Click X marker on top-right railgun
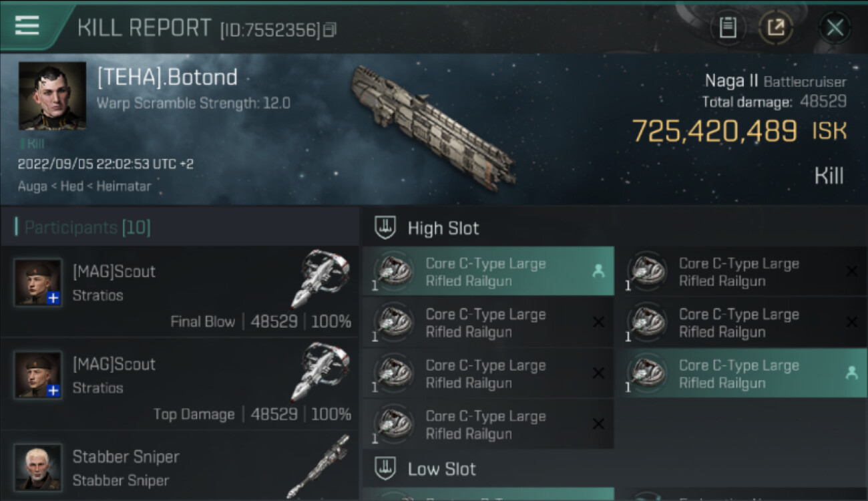 point(851,271)
